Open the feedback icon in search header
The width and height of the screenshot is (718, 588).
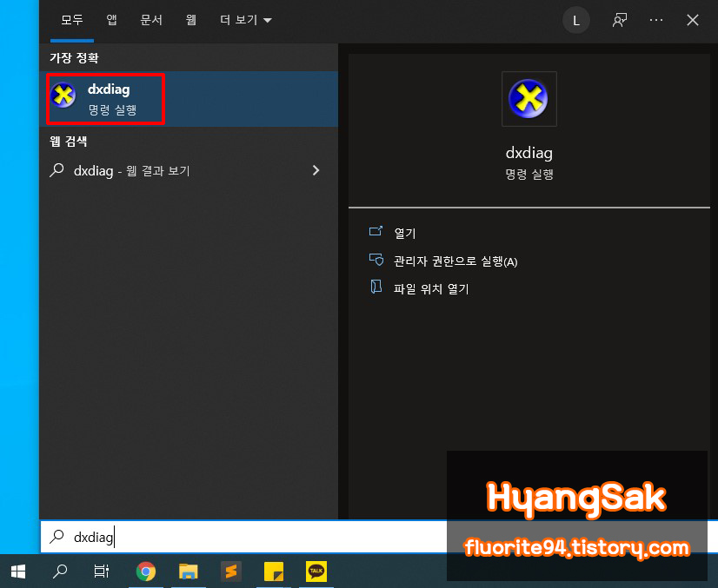620,20
